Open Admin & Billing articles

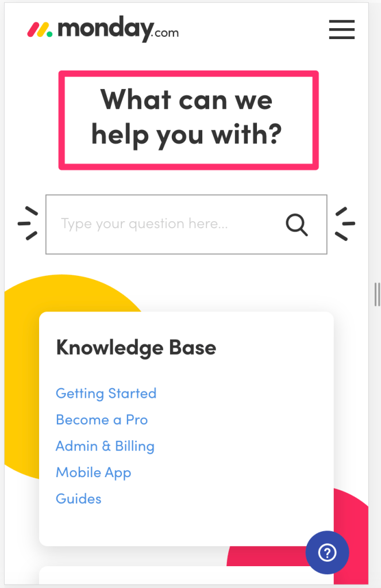pos(105,447)
